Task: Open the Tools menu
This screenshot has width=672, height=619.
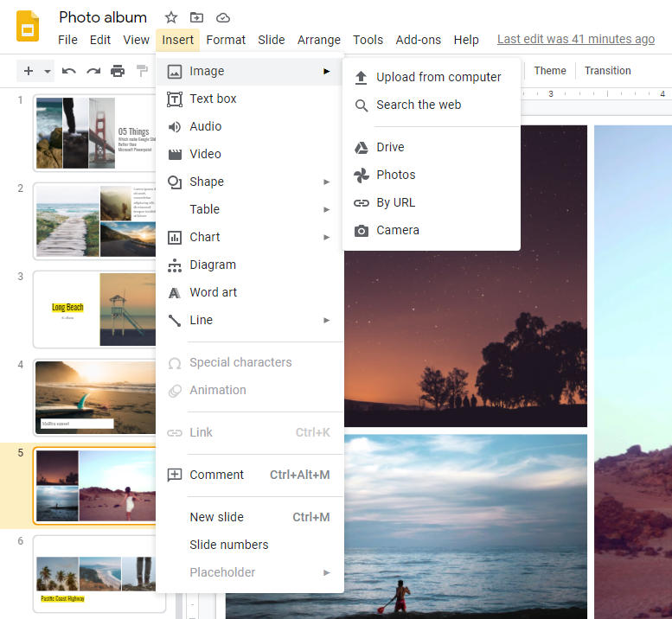Action: 368,40
